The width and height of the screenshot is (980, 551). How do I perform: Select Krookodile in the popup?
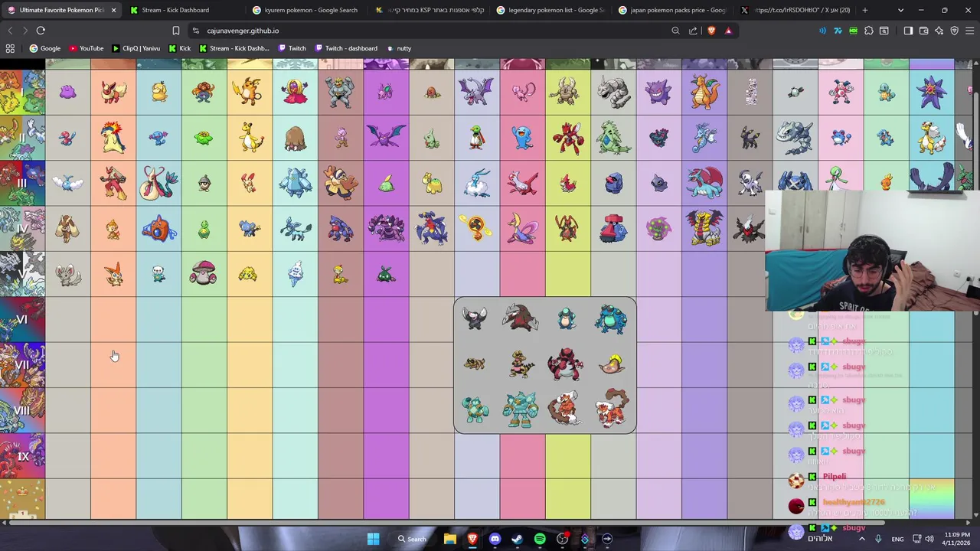coord(566,364)
